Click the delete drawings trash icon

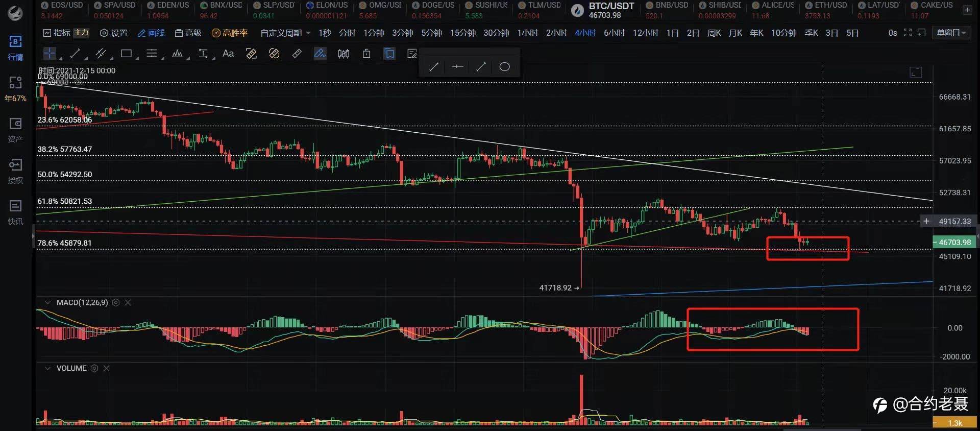(x=366, y=53)
